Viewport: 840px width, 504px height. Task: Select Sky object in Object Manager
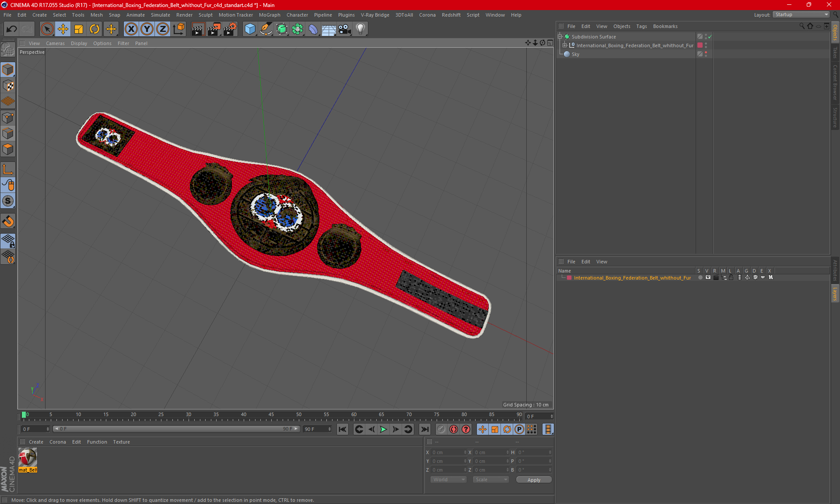click(575, 54)
